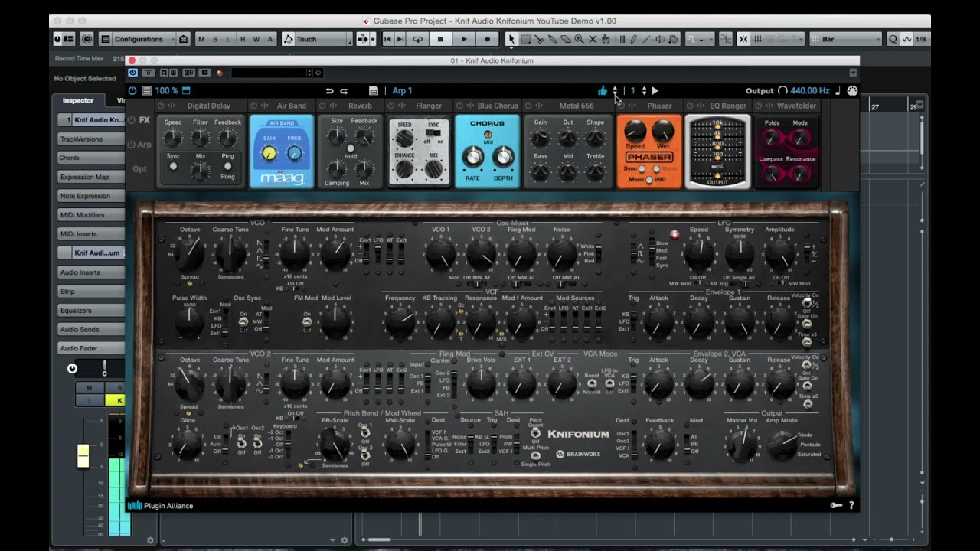The width and height of the screenshot is (980, 551).
Task: Click the thumbs-up like icon
Action: pos(603,90)
